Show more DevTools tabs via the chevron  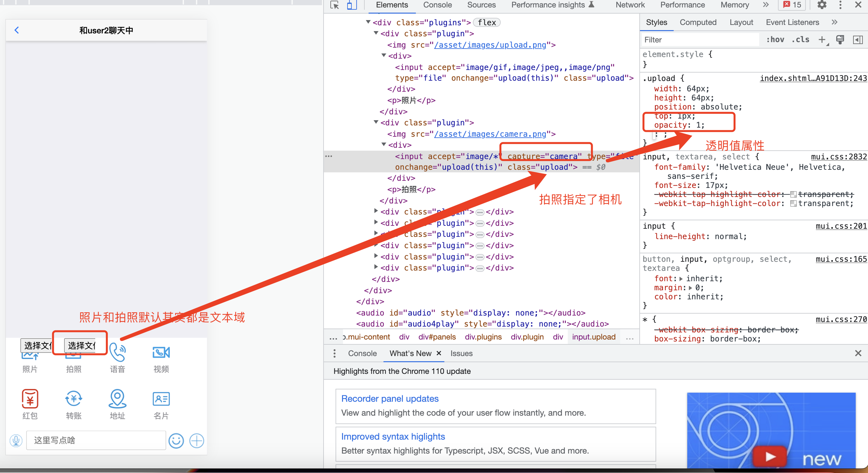766,5
